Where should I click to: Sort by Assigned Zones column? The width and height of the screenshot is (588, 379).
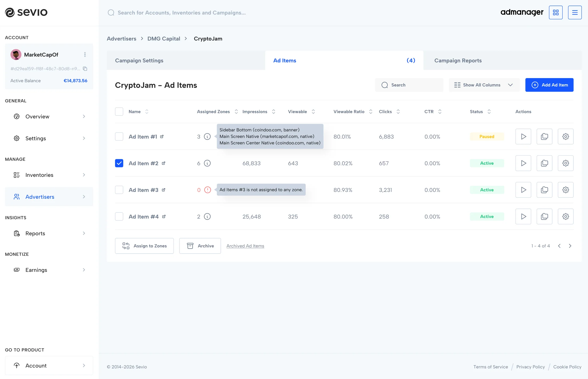236,111
